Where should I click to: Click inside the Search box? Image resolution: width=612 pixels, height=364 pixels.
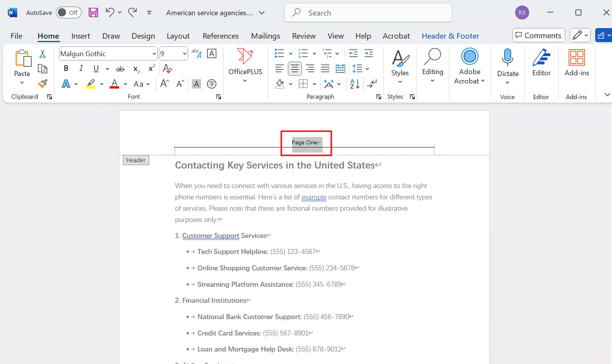[x=368, y=12]
